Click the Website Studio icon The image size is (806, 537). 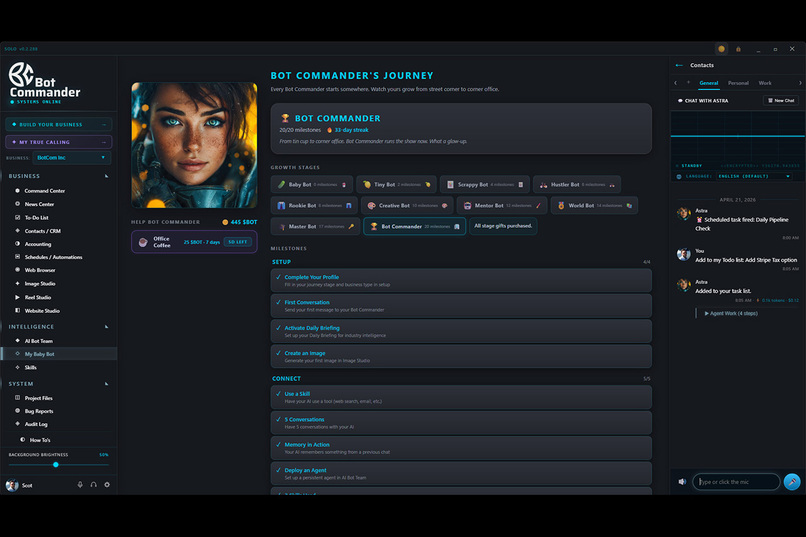pos(17,310)
